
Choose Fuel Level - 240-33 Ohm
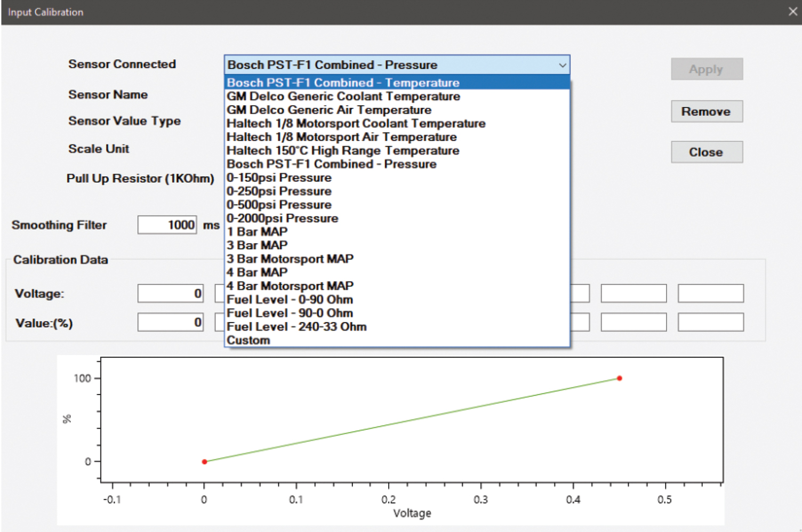click(x=397, y=327)
